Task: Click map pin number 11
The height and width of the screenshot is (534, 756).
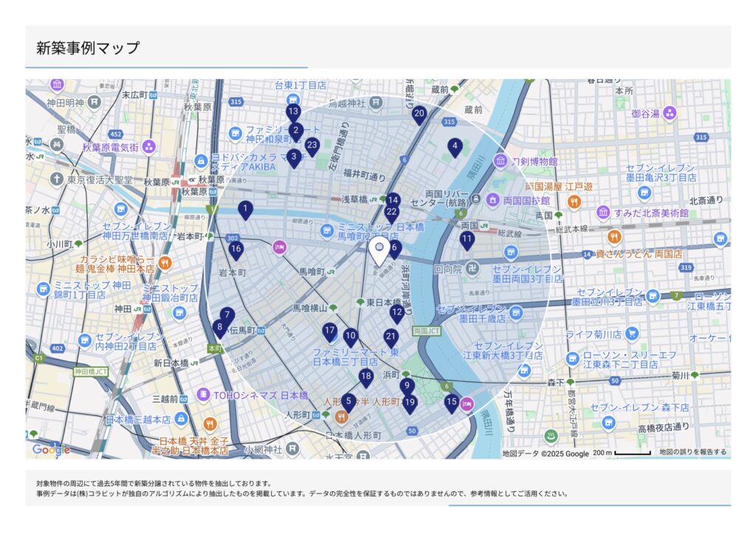Action: (467, 239)
